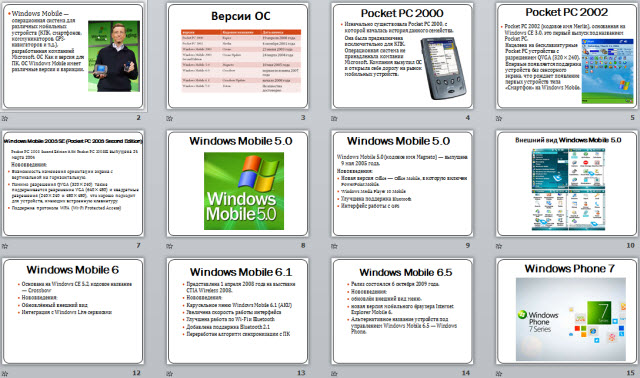
Task: Select Windows Mobile 5.0 green logo slide
Action: pyautogui.click(x=238, y=184)
